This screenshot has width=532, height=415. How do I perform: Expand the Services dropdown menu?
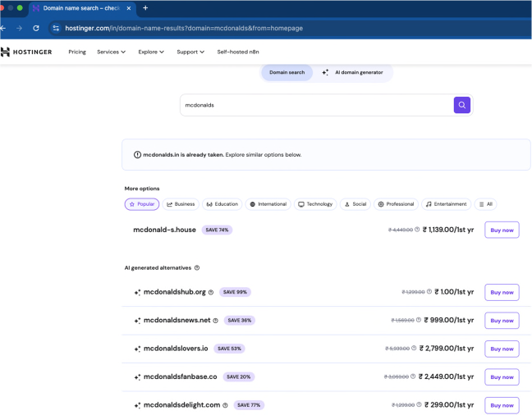pos(112,52)
